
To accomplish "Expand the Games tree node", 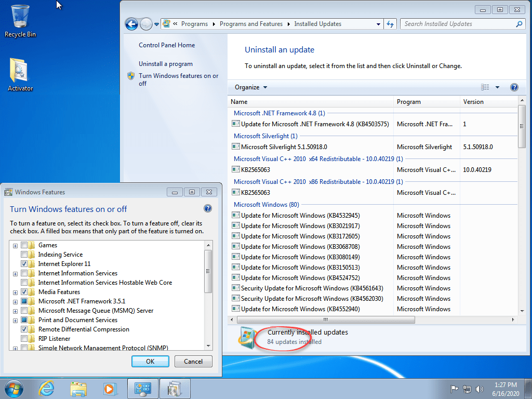I will (x=15, y=246).
